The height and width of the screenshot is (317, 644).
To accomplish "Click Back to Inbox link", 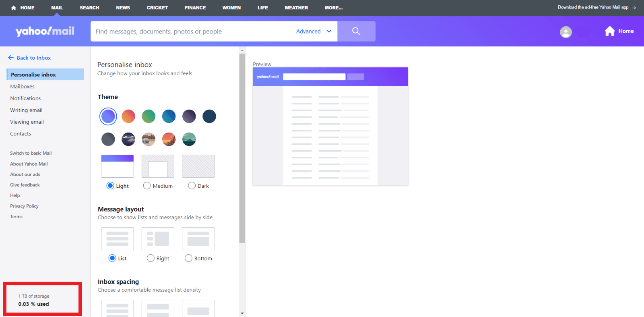I will pyautogui.click(x=34, y=58).
